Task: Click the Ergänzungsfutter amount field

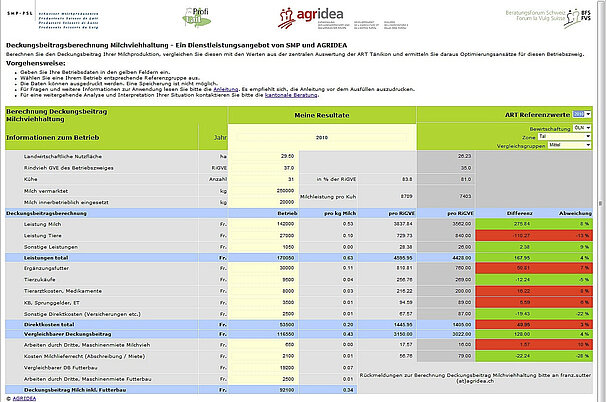Action: coord(270,268)
